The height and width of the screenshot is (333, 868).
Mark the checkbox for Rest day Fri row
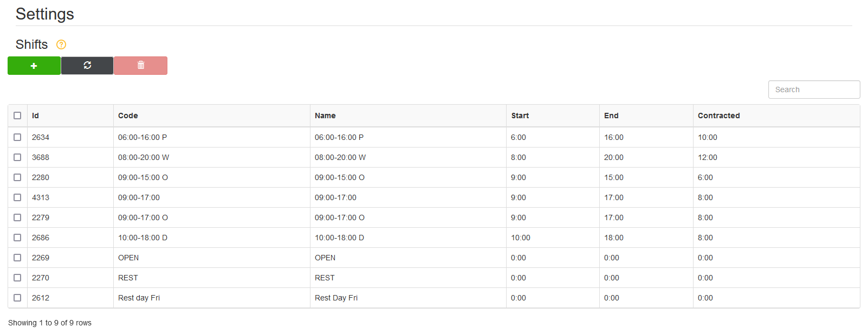17,298
